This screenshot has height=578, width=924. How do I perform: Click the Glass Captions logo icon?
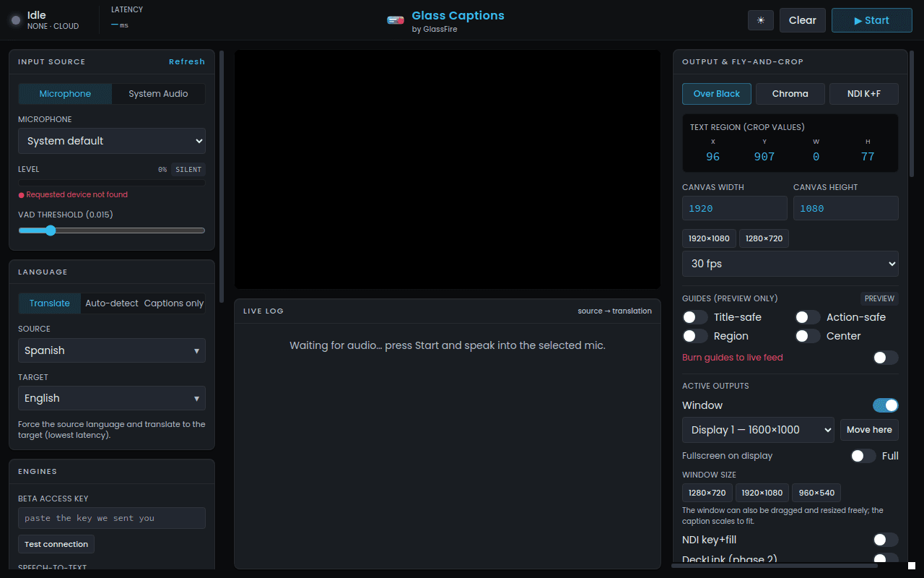pos(396,20)
